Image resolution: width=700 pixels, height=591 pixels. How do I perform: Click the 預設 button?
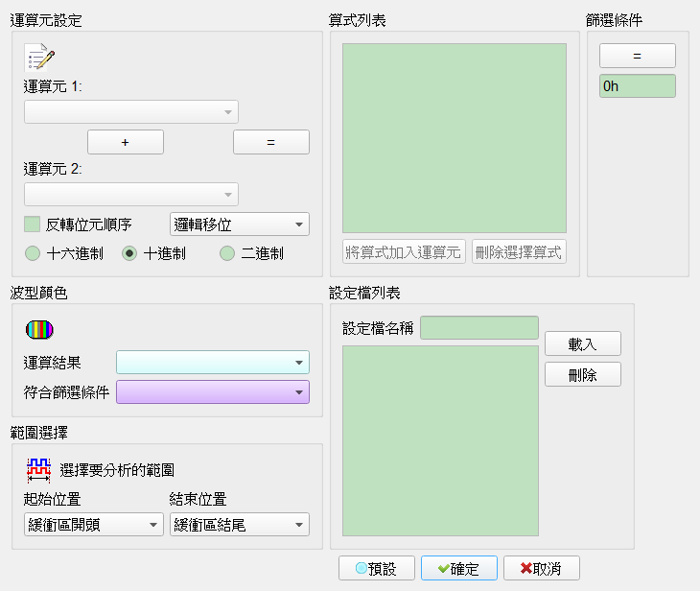click(377, 568)
